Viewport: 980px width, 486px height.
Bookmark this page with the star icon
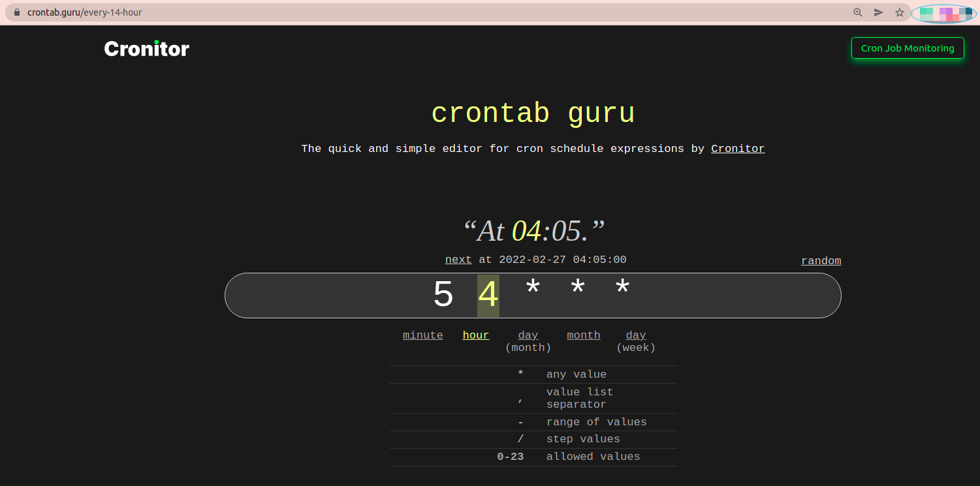pos(900,12)
